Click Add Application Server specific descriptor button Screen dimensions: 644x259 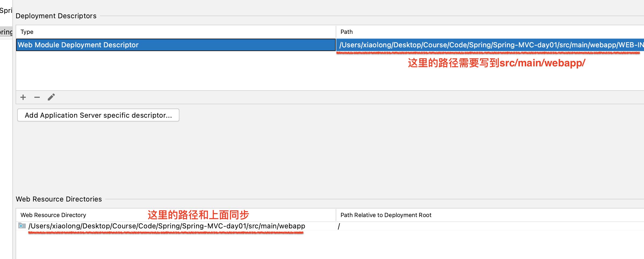point(98,115)
